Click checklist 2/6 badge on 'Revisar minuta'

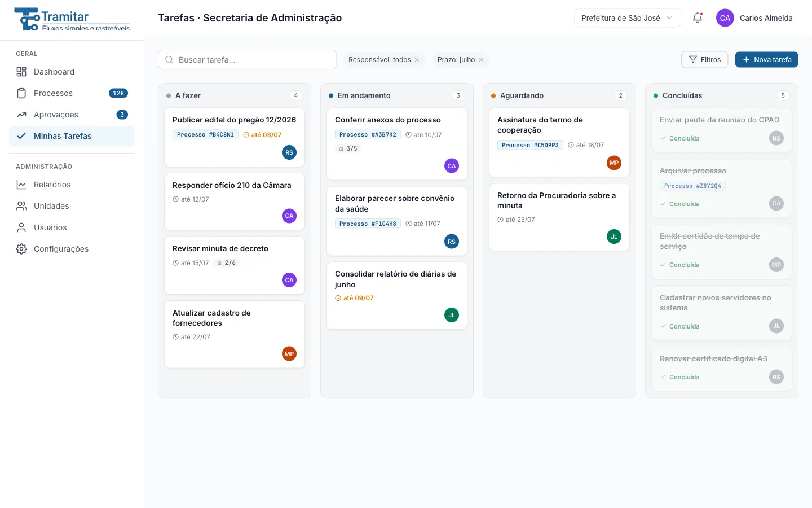[x=227, y=263]
